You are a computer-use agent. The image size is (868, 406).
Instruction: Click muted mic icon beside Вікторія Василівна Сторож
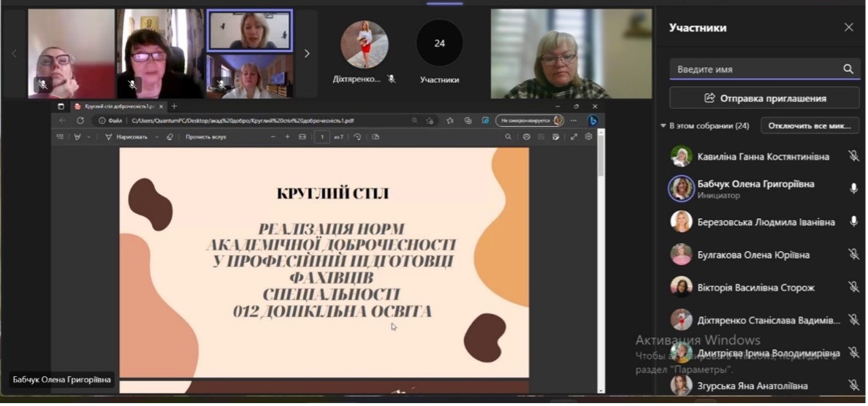tap(853, 288)
